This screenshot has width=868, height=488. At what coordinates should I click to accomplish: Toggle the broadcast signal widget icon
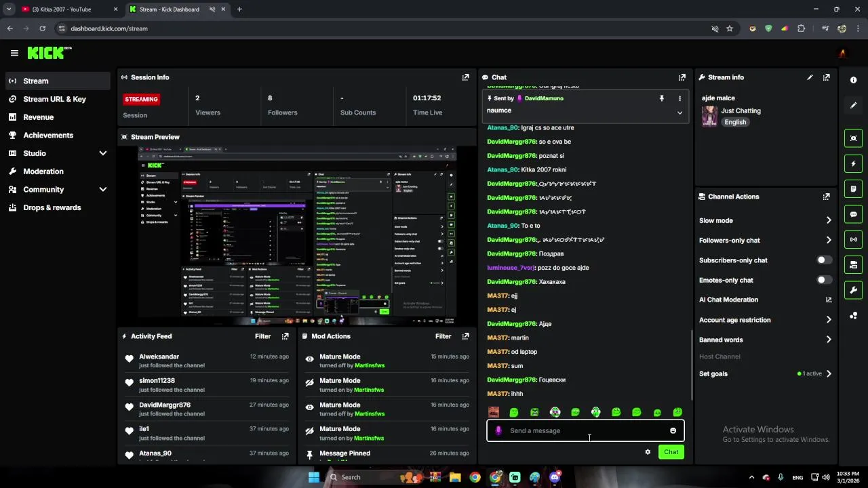[853, 239]
